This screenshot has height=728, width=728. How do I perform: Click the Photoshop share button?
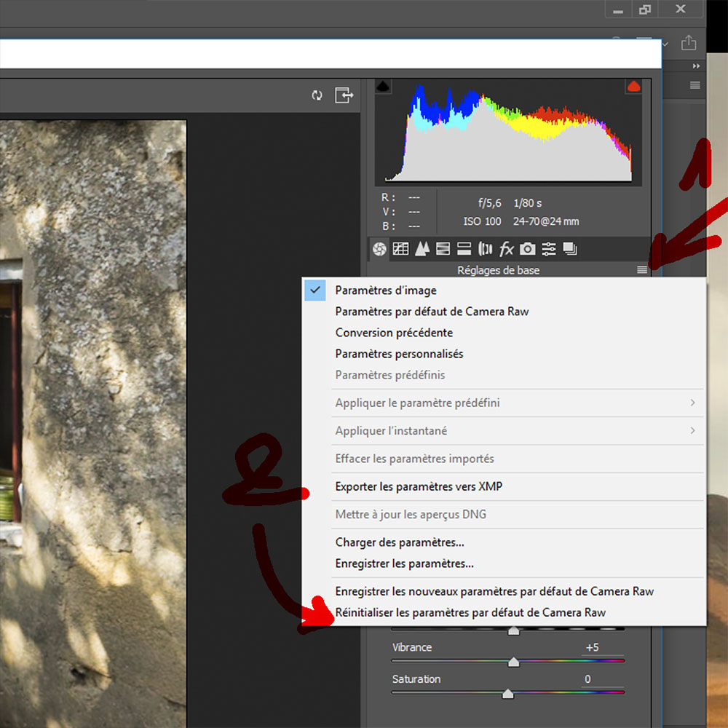pyautogui.click(x=688, y=43)
